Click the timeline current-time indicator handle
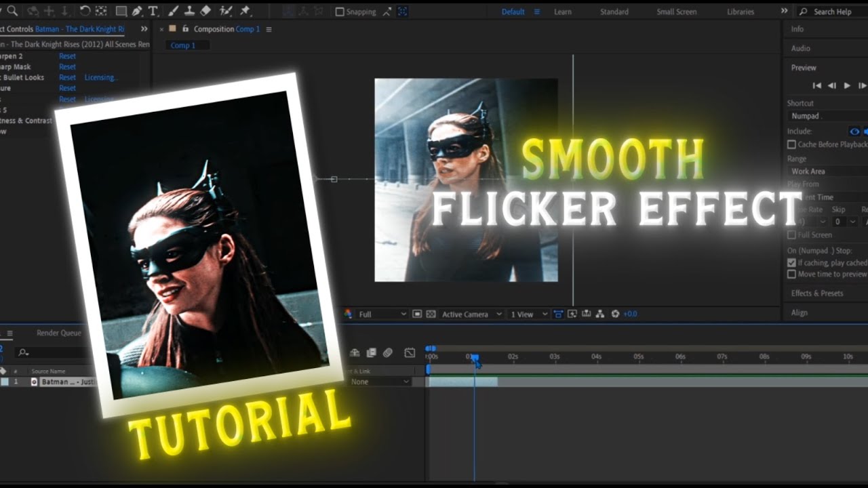This screenshot has width=868, height=488. tap(475, 357)
